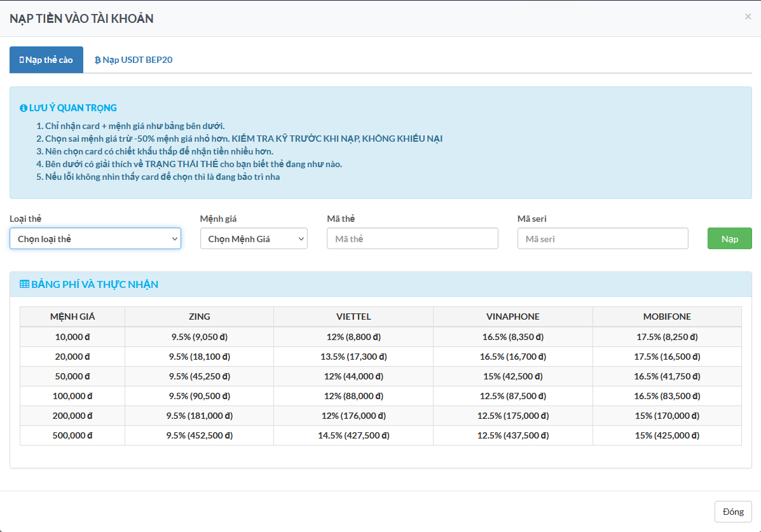Click the note about TRẠNG THÁI THẺ
Screen dimensions: 761x532
pos(194,164)
